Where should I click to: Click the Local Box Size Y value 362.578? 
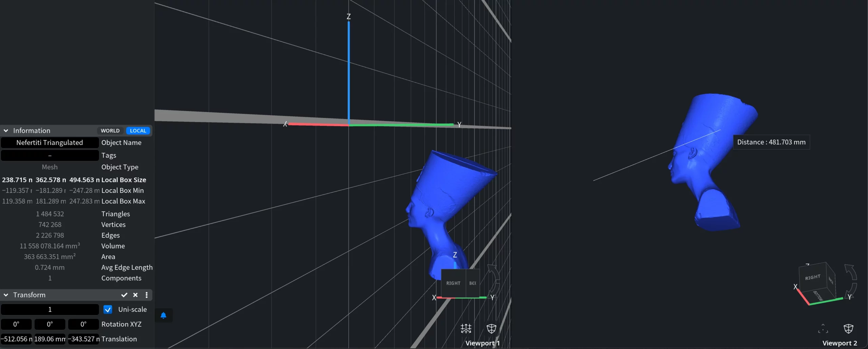[51, 180]
